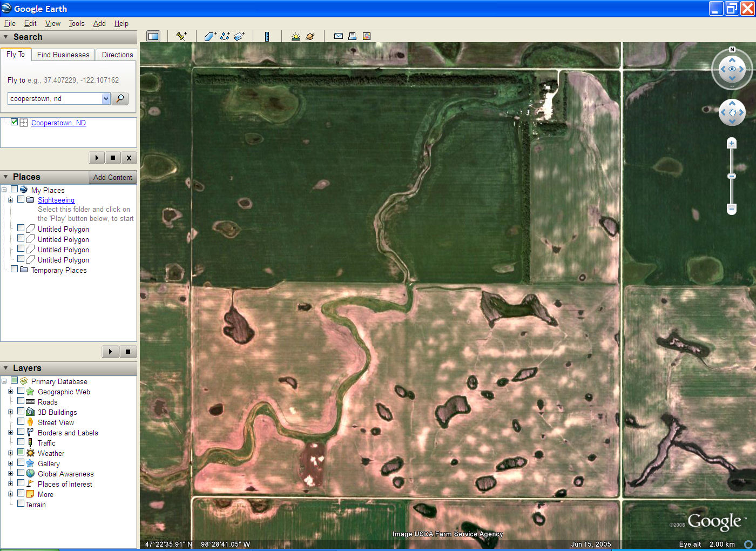Viewport: 756px width, 551px height.
Task: Toggle the Primary Database checkbox
Action: click(x=14, y=380)
